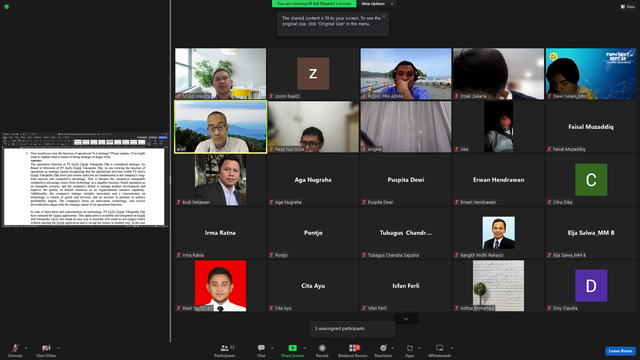Start video with the camera icon
The width and height of the screenshot is (640, 360).
(x=46, y=350)
